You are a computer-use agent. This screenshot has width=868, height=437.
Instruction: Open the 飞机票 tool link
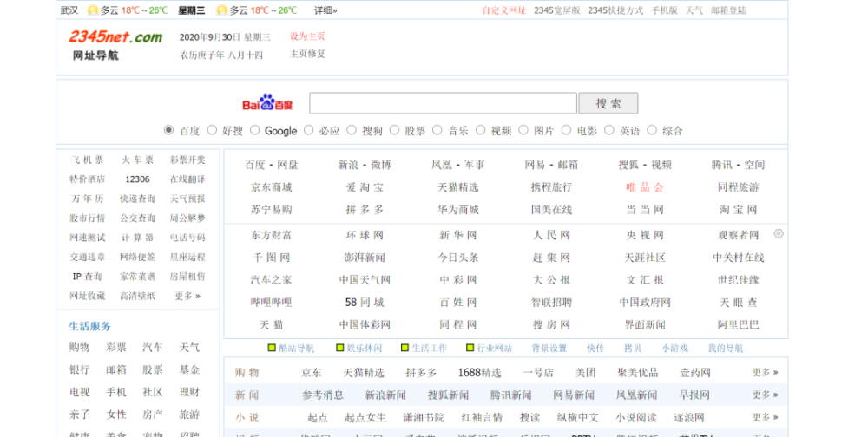click(88, 160)
